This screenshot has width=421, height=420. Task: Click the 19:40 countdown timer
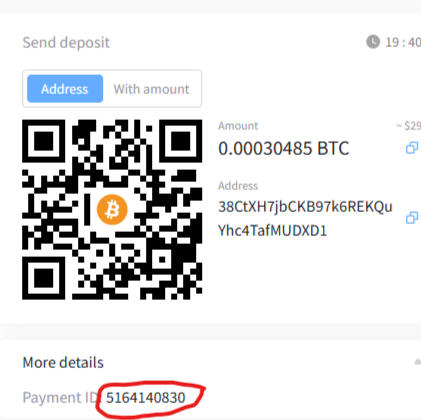[403, 42]
